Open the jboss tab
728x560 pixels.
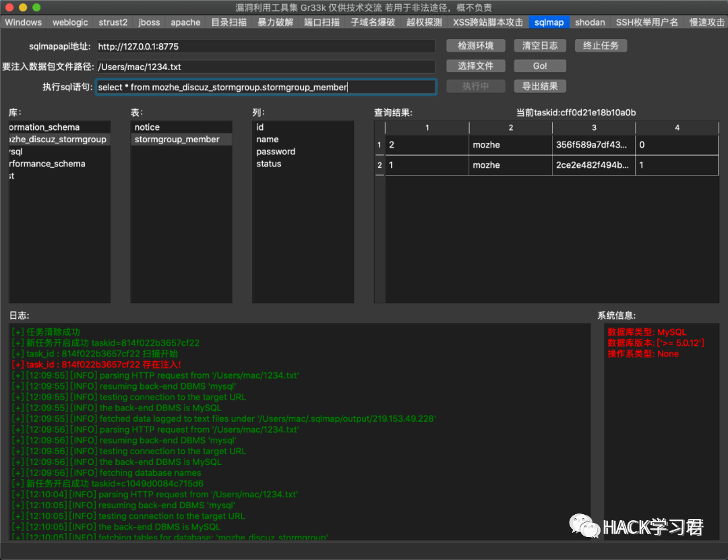click(149, 22)
